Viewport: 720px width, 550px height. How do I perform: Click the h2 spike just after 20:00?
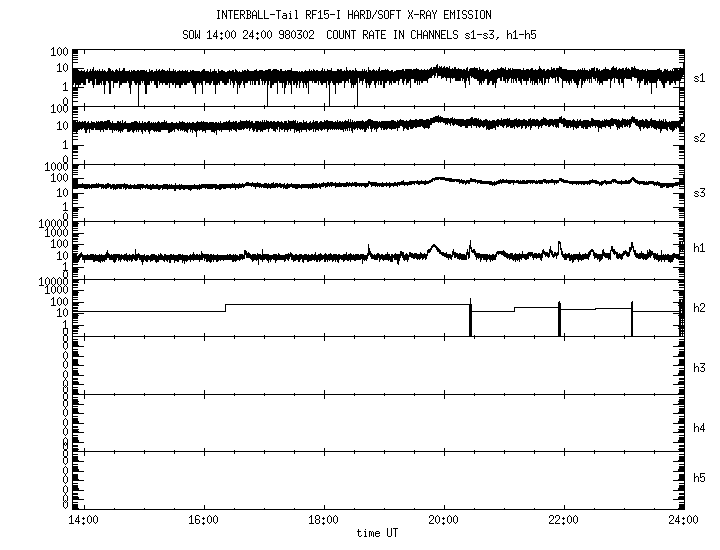(470, 318)
